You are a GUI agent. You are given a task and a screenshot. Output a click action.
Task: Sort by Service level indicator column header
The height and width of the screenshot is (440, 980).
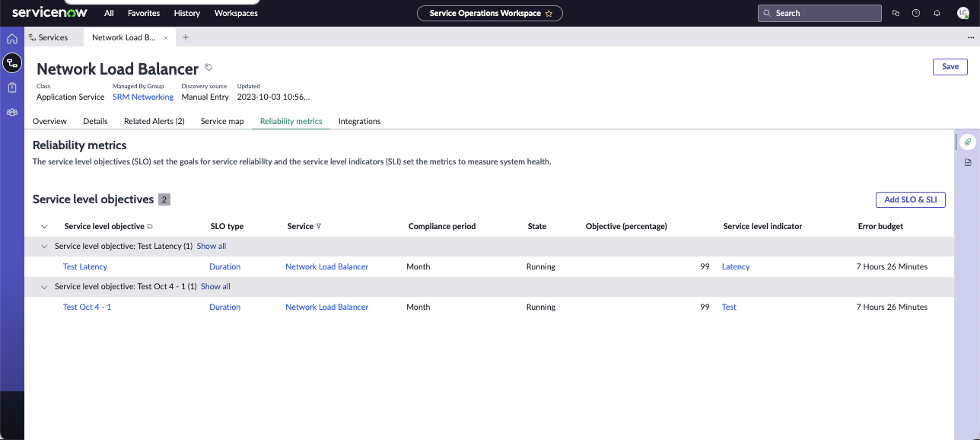(762, 226)
